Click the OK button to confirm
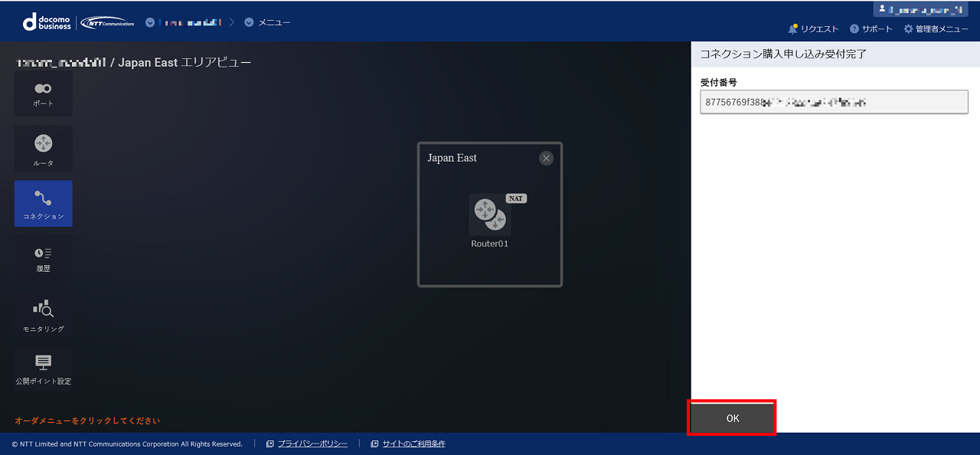 point(733,418)
